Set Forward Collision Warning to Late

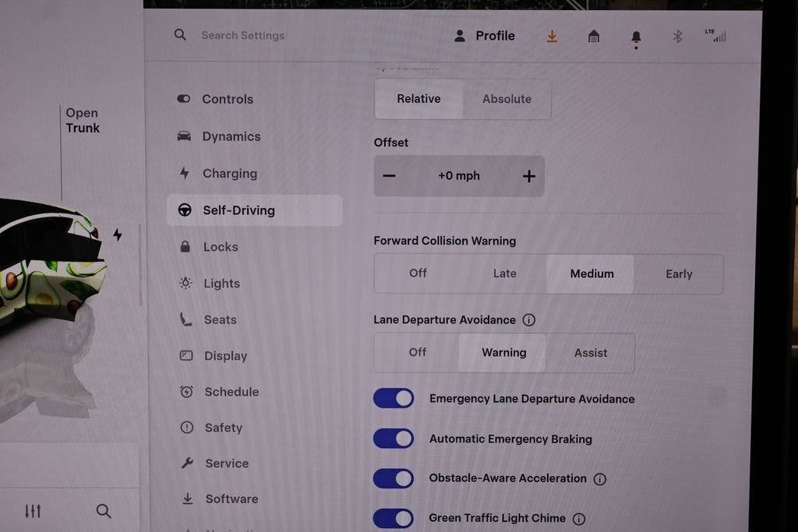point(504,273)
